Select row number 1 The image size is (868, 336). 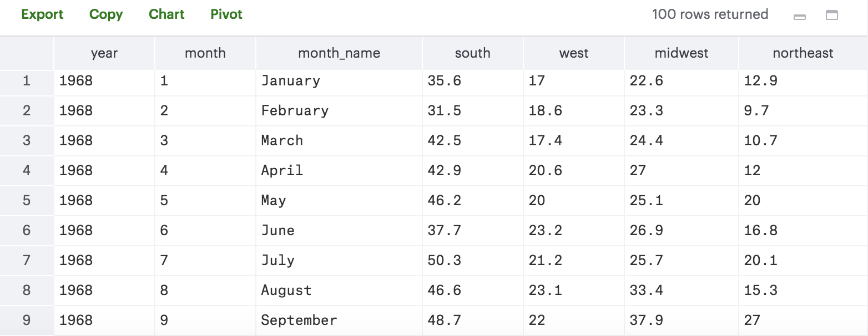click(27, 81)
